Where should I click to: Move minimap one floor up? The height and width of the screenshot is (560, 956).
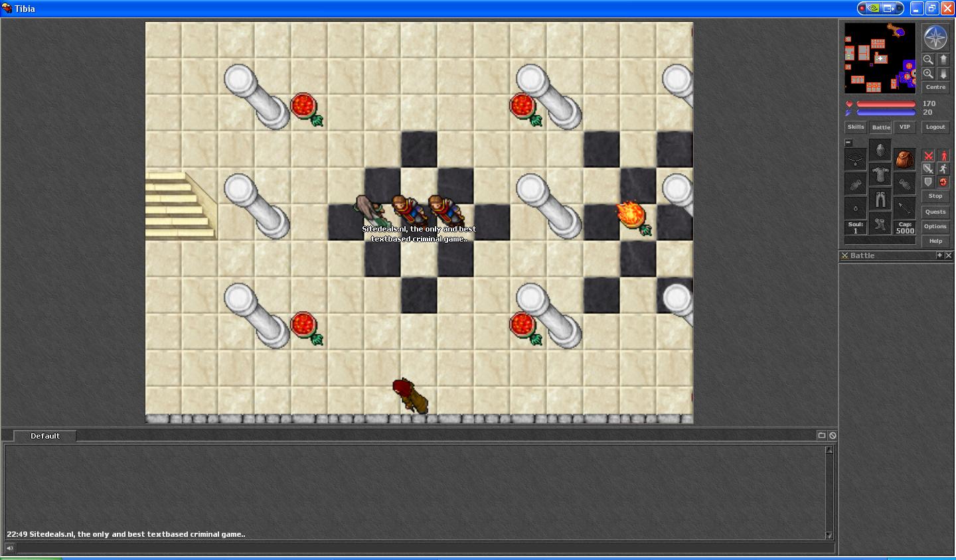point(943,59)
